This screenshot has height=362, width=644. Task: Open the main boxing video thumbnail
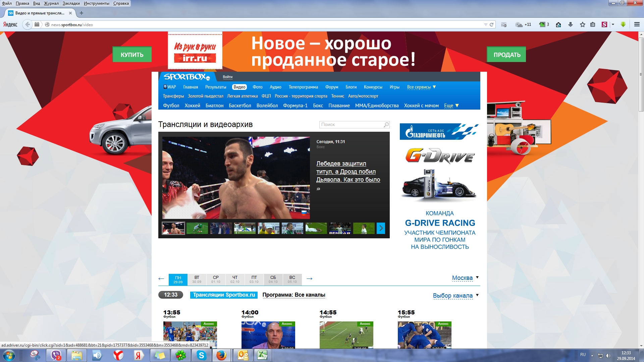pyautogui.click(x=236, y=178)
